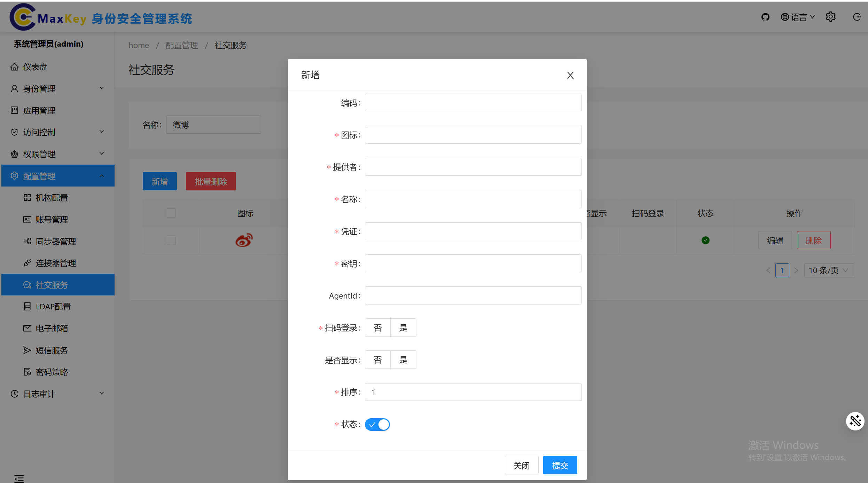Open the 语言 language dropdown

pyautogui.click(x=798, y=17)
